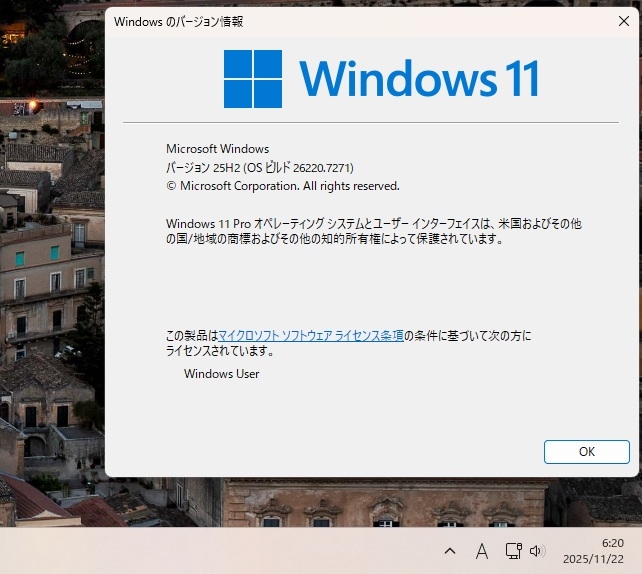The image size is (642, 574).
Task: Open clock showing 6:20 2025/11/22
Action: pos(593,551)
